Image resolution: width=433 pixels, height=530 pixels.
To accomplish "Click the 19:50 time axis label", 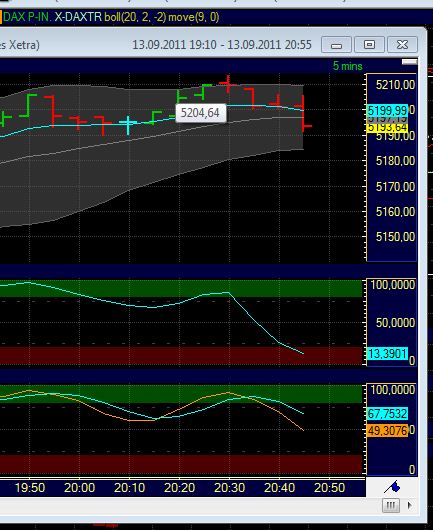I will pyautogui.click(x=30, y=488).
